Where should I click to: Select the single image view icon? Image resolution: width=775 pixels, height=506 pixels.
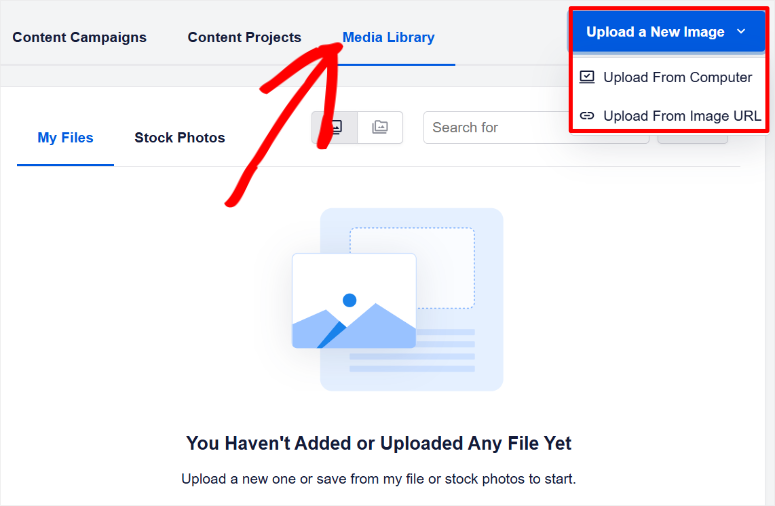335,127
